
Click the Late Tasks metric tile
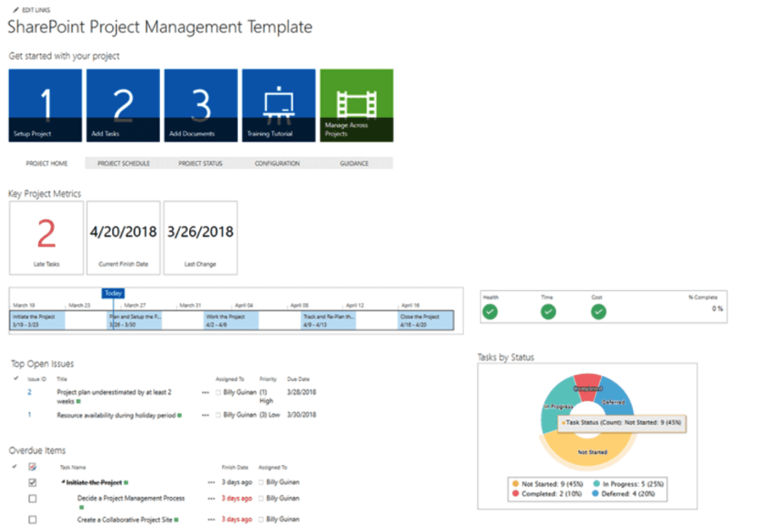(x=46, y=237)
